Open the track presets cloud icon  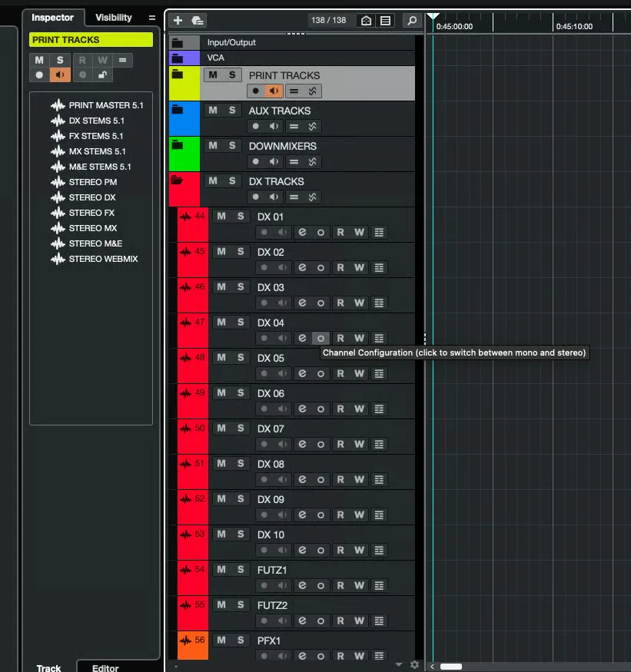(x=198, y=20)
